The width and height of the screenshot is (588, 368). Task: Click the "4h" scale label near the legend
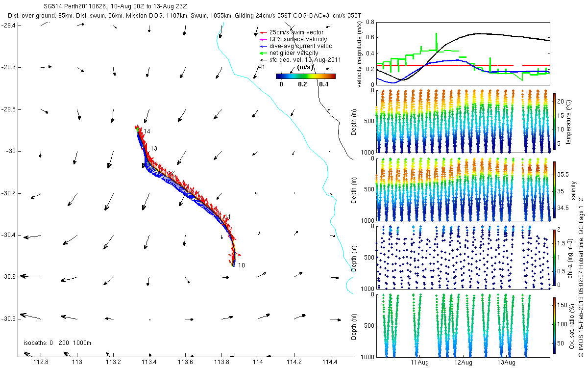click(261, 67)
